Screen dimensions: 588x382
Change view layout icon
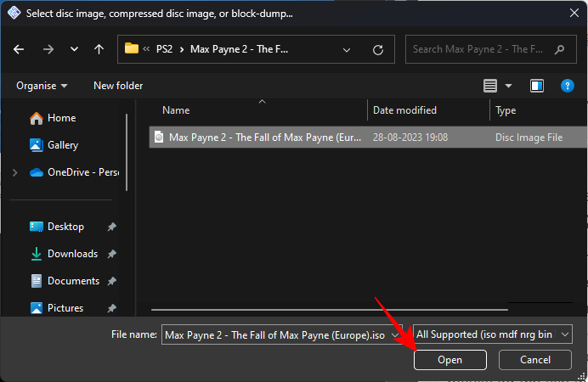pyautogui.click(x=490, y=86)
